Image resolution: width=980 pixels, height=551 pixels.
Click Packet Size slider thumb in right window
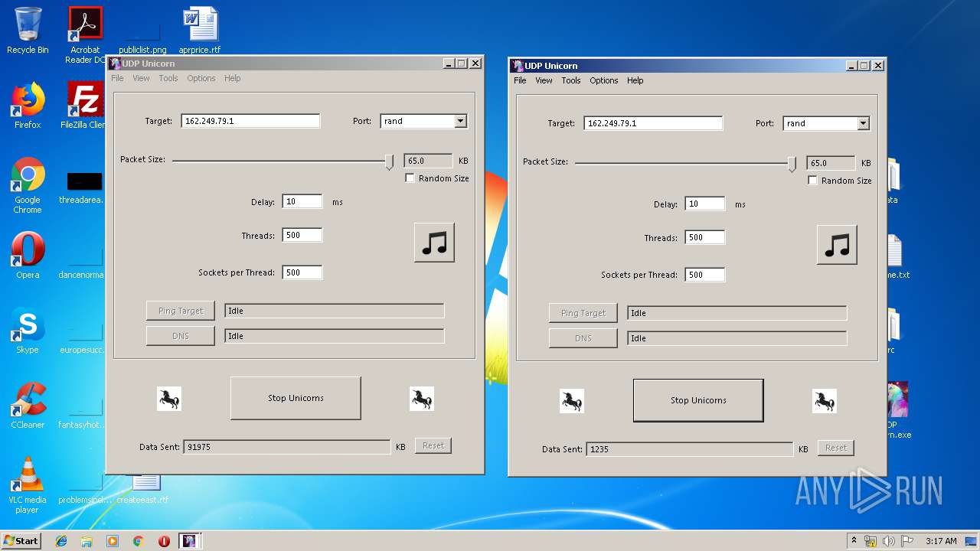pos(792,164)
